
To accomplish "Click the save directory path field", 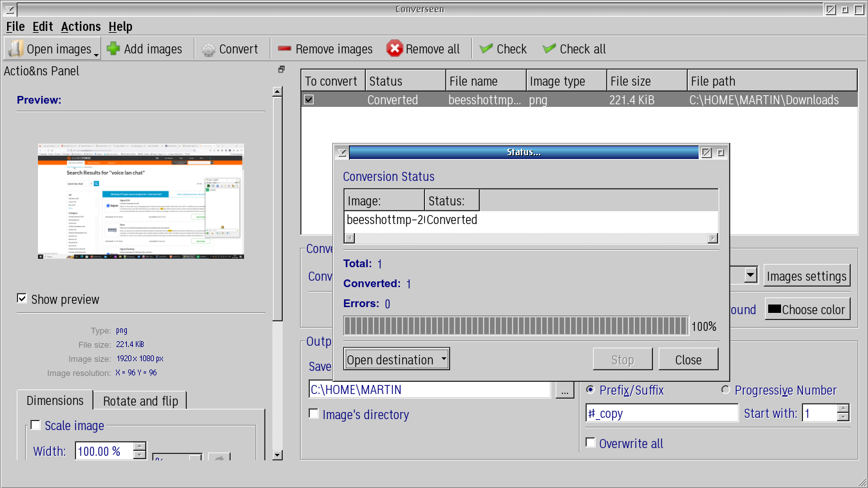I will [x=429, y=389].
